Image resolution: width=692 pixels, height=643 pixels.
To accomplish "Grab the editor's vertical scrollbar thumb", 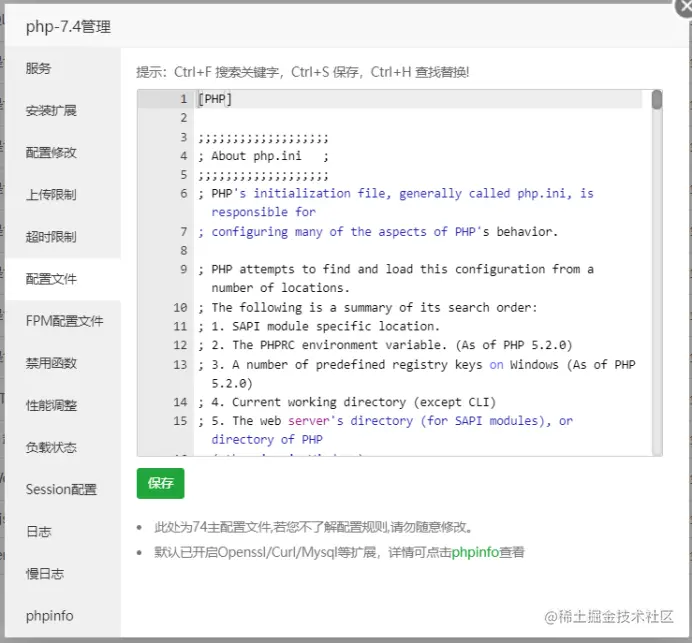I will (x=657, y=99).
